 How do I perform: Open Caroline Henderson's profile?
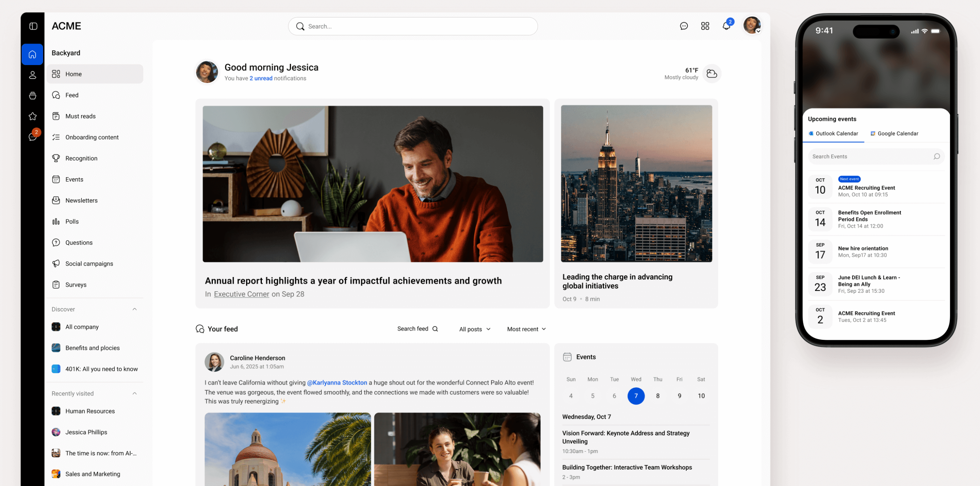257,358
